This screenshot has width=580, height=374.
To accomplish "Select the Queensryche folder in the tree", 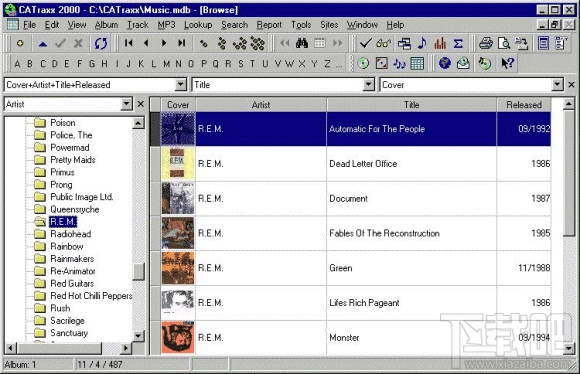I will 74,209.
